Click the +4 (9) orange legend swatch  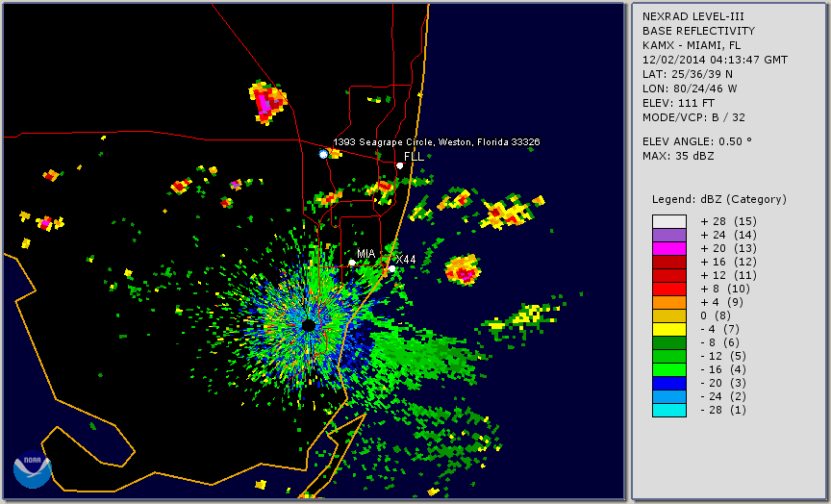pos(669,303)
